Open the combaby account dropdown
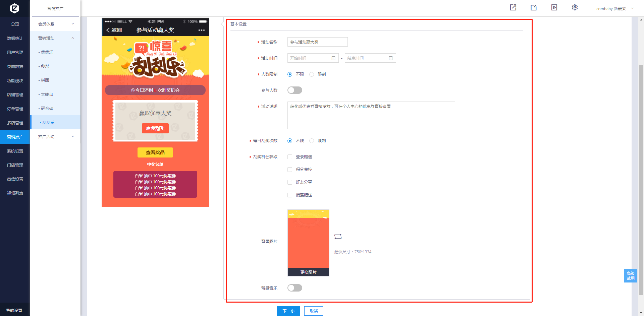The width and height of the screenshot is (644, 316). [x=615, y=9]
